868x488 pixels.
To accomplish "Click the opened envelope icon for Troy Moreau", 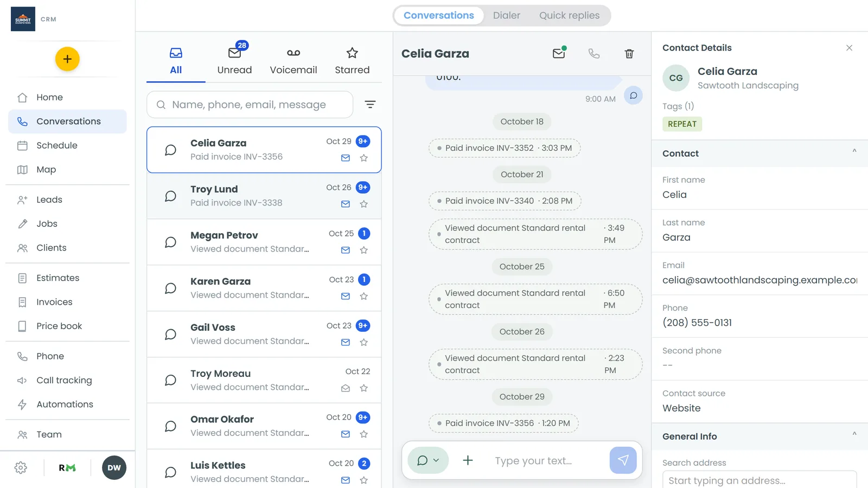I will tap(346, 388).
